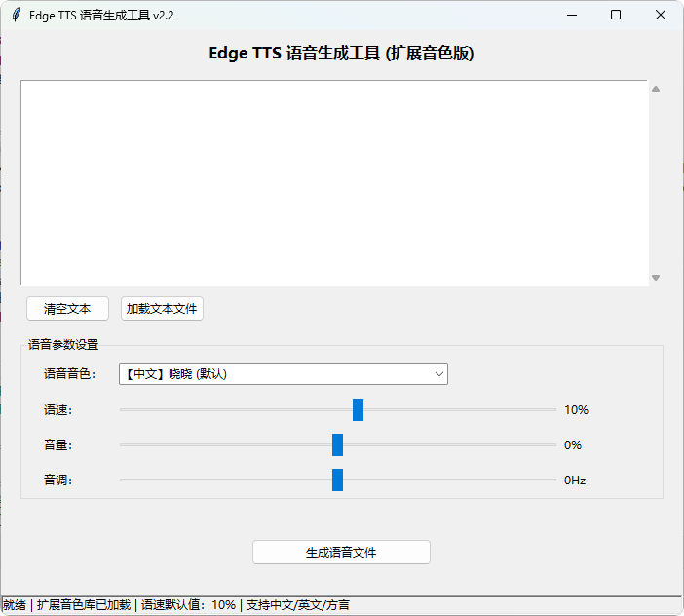684x616 pixels.
Task: Click the feather app icon in title bar
Action: [x=17, y=15]
